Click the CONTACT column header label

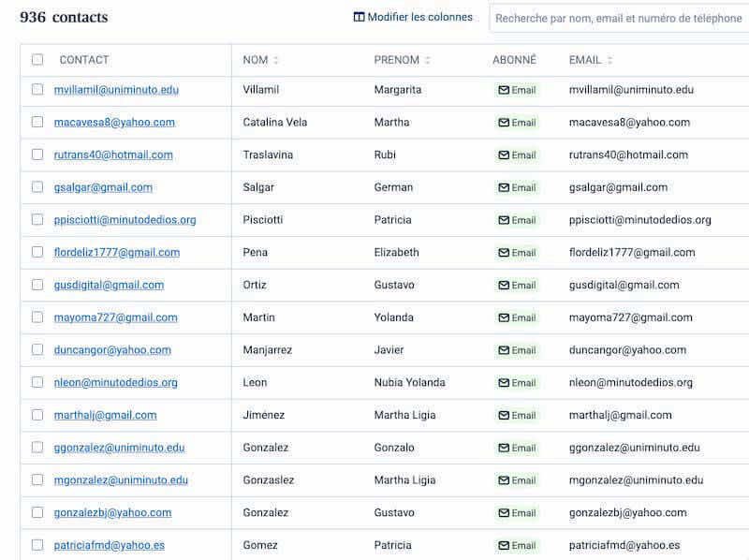click(x=84, y=60)
